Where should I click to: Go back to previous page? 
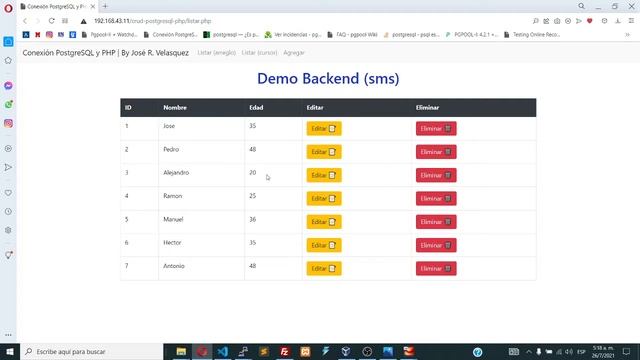[x=25, y=21]
